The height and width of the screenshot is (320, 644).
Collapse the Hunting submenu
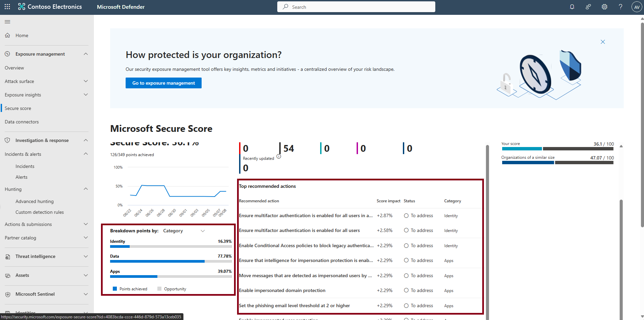86,189
